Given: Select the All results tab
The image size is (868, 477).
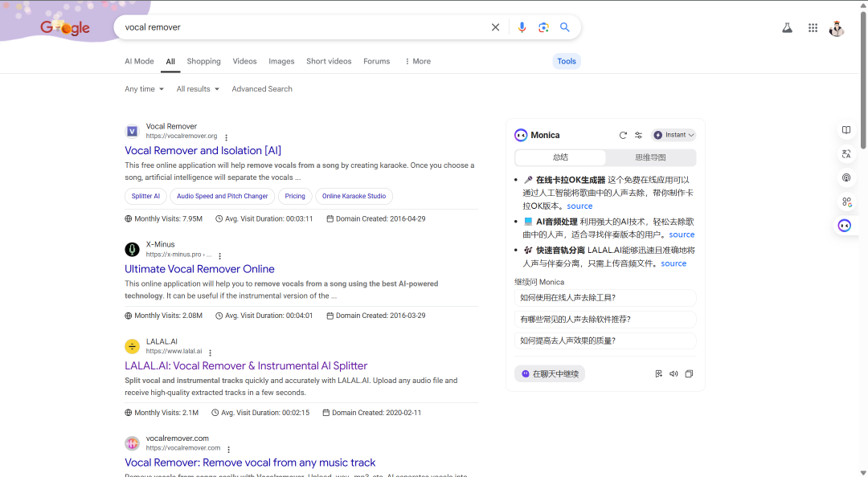Looking at the screenshot, I should click(170, 61).
